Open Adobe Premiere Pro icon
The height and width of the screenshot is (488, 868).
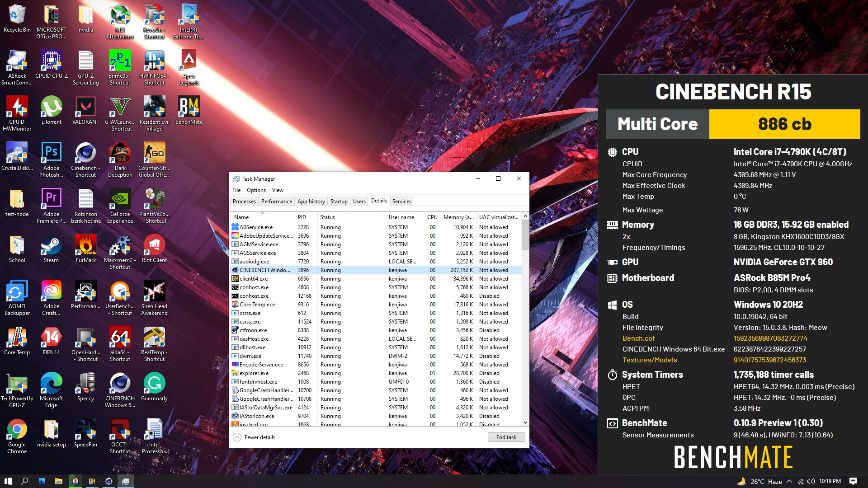pos(51,206)
